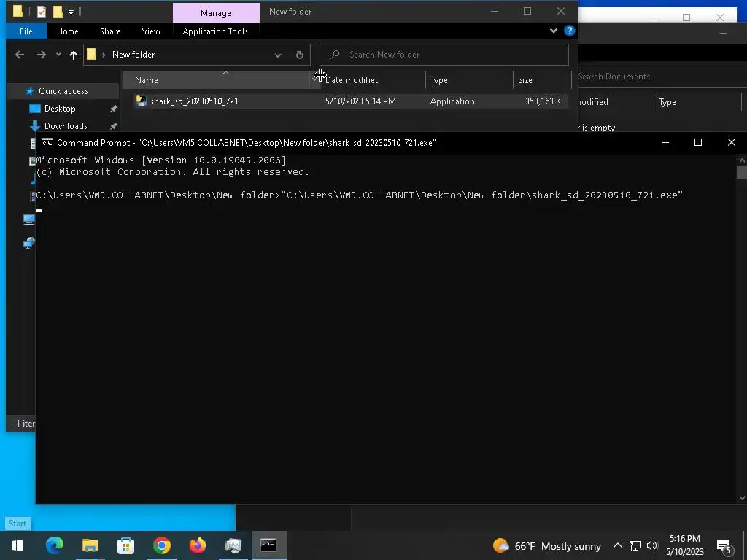The width and height of the screenshot is (747, 560).
Task: Open the weather widget showing 66°F
Action: pos(547,545)
